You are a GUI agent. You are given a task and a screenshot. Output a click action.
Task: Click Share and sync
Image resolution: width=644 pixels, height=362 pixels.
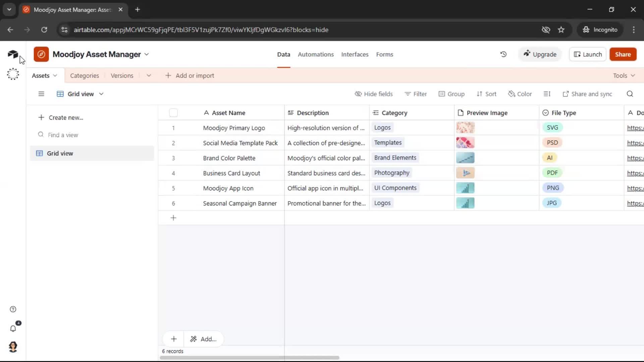coord(587,94)
